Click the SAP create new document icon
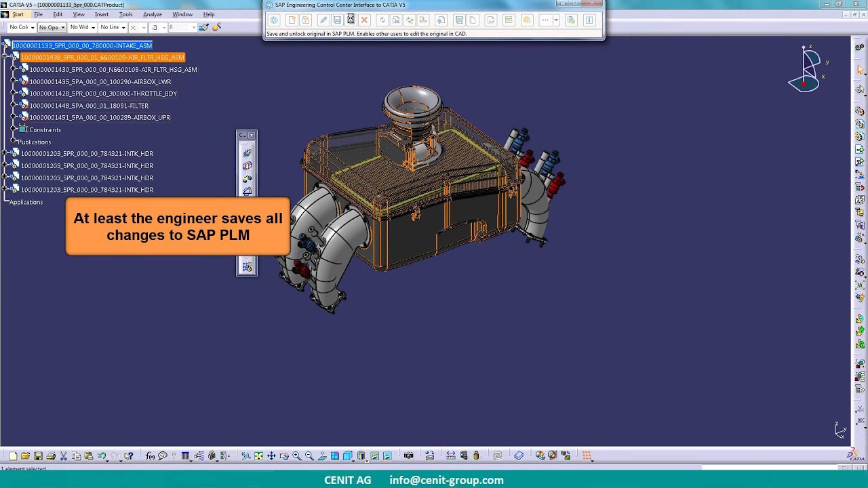Viewport: 868px width, 488px height. [292, 20]
